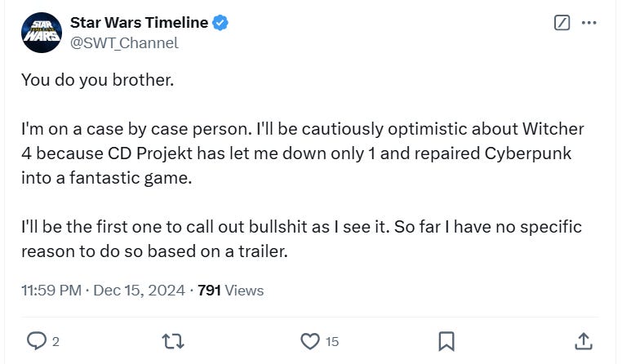This screenshot has height=364, width=622.
Task: Click the reply speech bubble icon
Action: click(x=36, y=340)
